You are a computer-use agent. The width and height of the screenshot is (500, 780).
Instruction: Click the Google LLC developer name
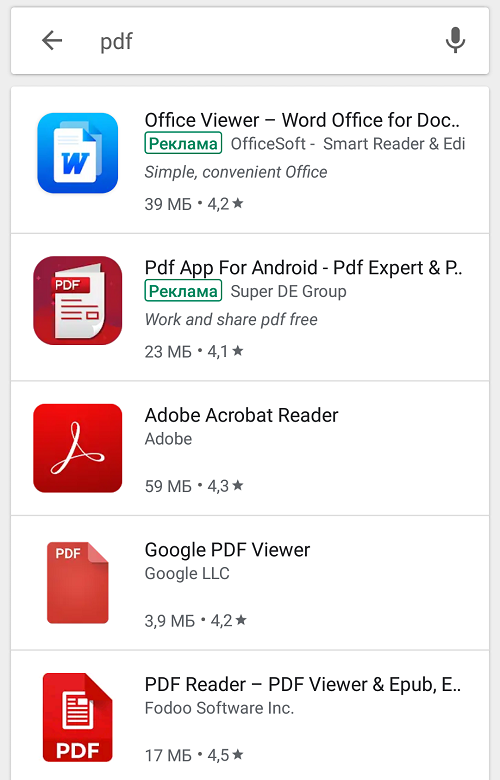tap(187, 574)
